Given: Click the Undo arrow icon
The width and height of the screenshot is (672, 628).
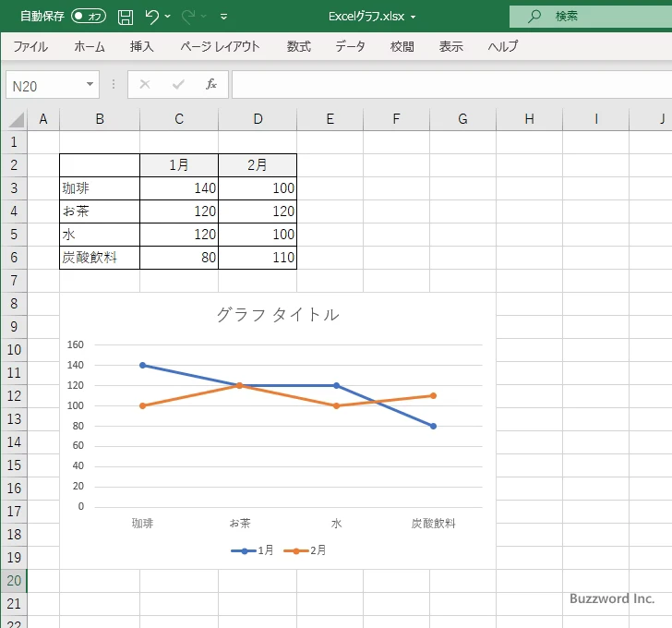Looking at the screenshot, I should 152,17.
